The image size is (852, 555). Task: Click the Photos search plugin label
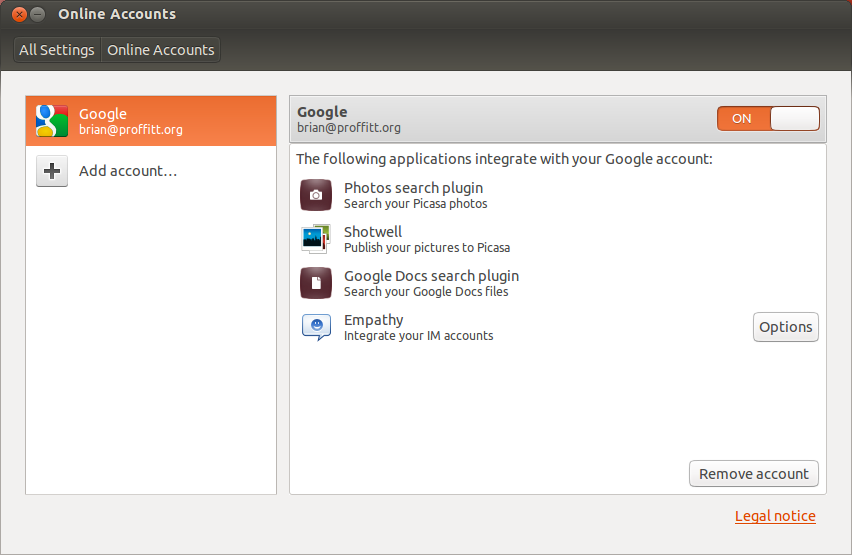point(414,188)
